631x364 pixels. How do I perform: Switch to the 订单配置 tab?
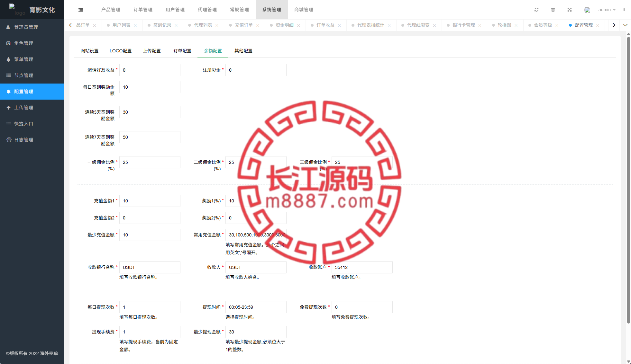click(182, 51)
